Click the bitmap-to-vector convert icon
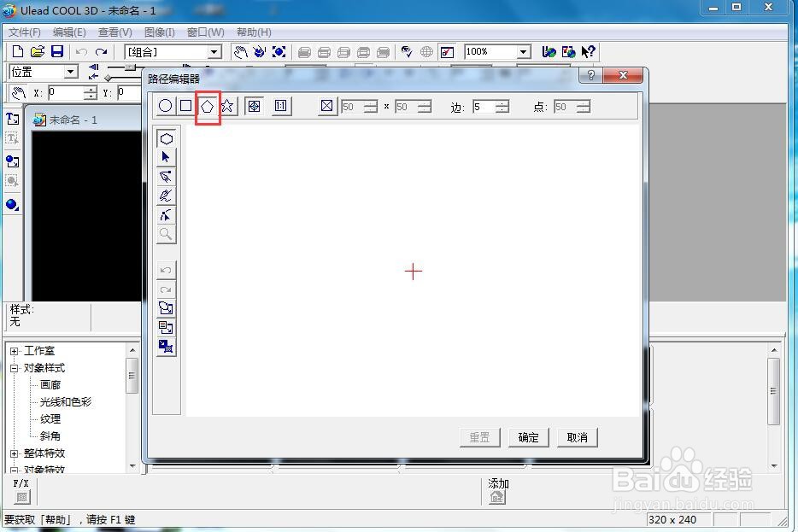Viewport: 798px width, 532px height. coord(166,347)
